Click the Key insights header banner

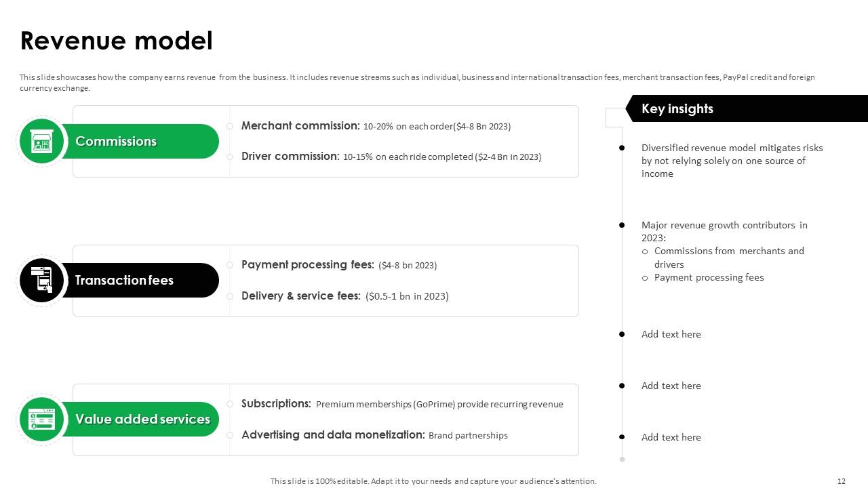[746, 108]
